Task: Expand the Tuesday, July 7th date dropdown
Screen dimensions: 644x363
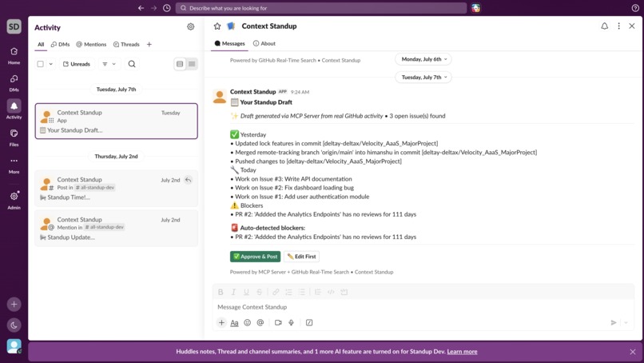Action: [423, 78]
